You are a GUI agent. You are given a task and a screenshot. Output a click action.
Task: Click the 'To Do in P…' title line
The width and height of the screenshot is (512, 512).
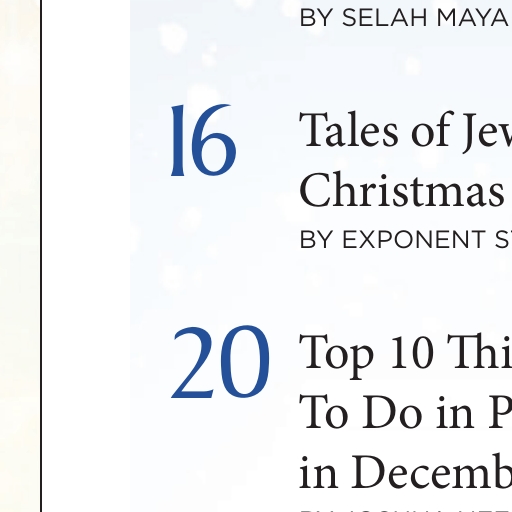point(406,412)
